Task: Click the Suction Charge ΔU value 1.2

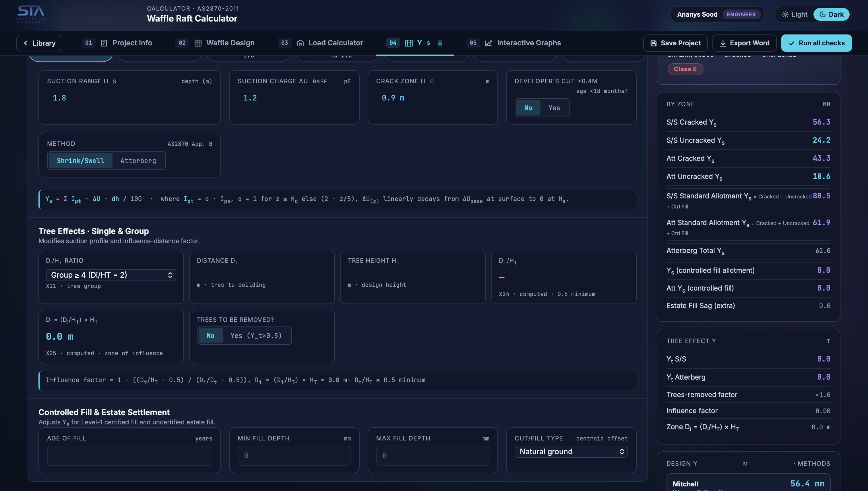Action: (250, 98)
